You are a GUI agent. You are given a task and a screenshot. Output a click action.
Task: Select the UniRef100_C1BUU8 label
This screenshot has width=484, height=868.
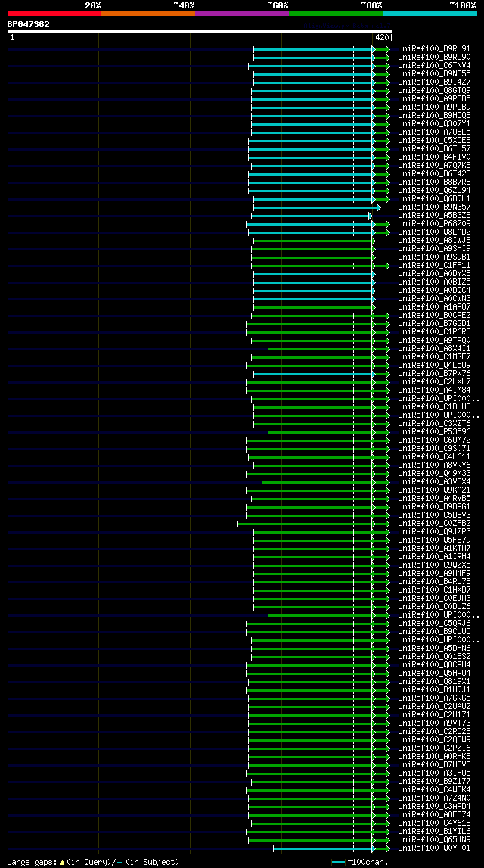pos(434,407)
